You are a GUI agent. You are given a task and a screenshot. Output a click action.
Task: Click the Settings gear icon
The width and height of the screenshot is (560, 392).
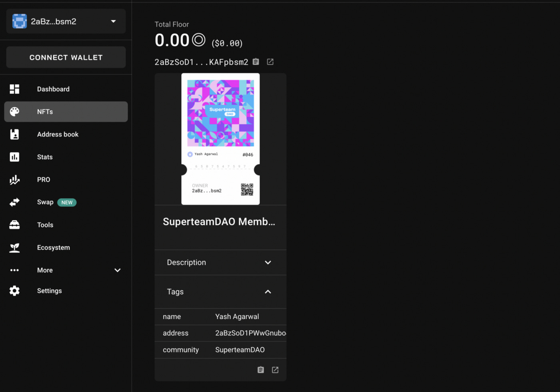14,291
